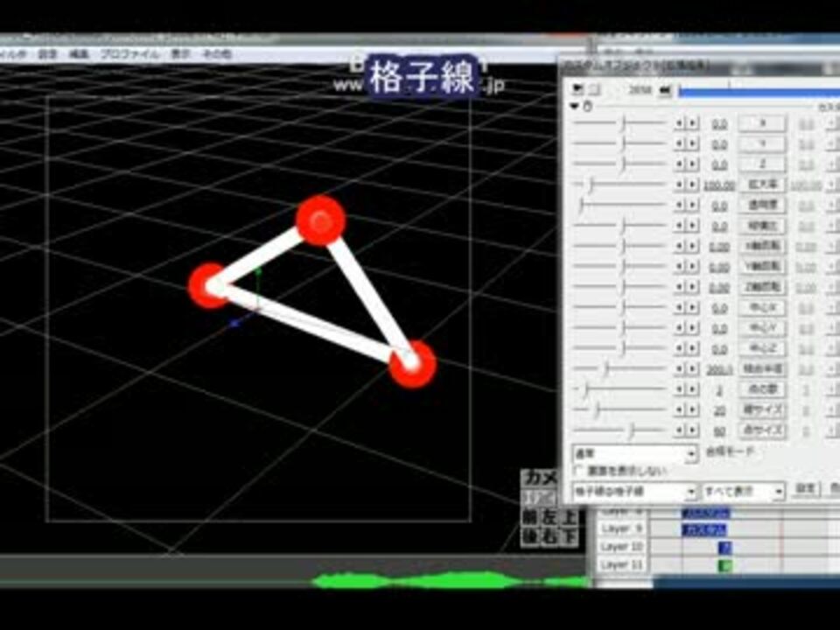Click the 設定 button beside すべて表示
Viewport: 840px width, 630px height.
tap(806, 490)
